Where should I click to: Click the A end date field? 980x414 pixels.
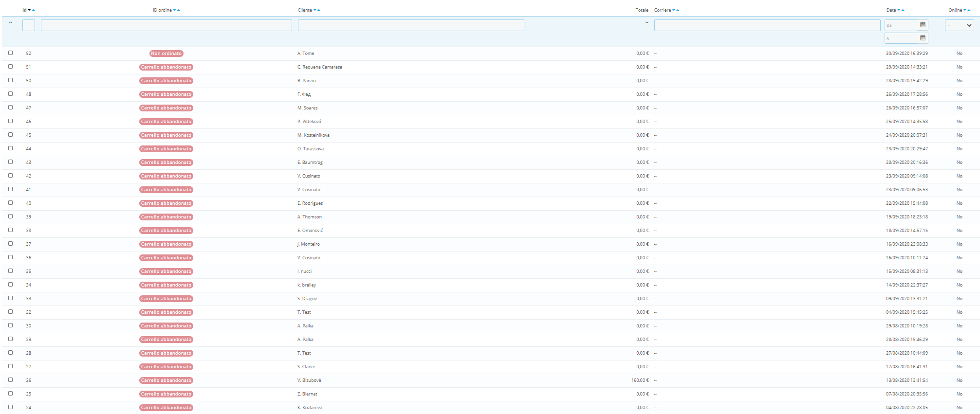point(901,38)
